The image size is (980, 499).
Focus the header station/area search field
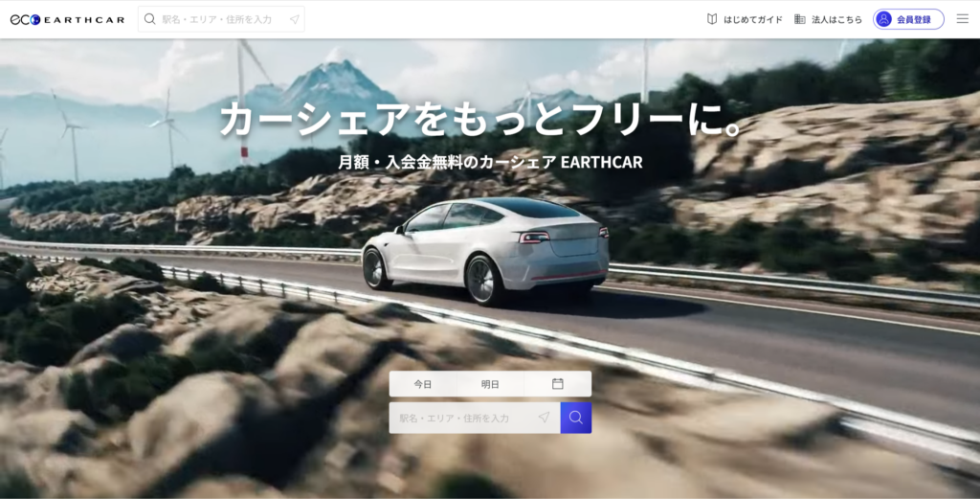point(220,19)
